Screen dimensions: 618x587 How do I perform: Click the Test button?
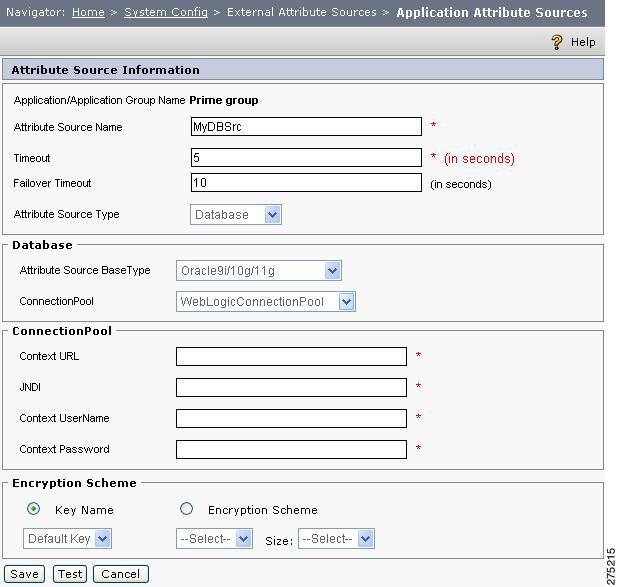pyautogui.click(x=70, y=574)
